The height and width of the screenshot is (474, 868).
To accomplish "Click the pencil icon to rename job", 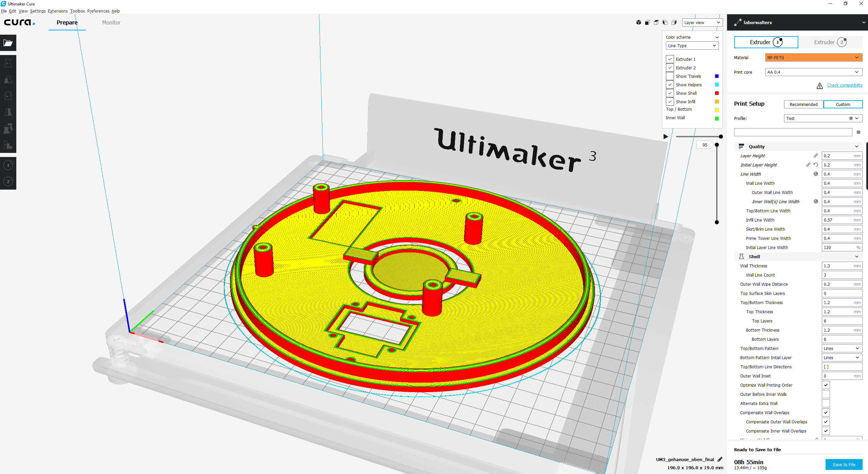I will pos(720,459).
